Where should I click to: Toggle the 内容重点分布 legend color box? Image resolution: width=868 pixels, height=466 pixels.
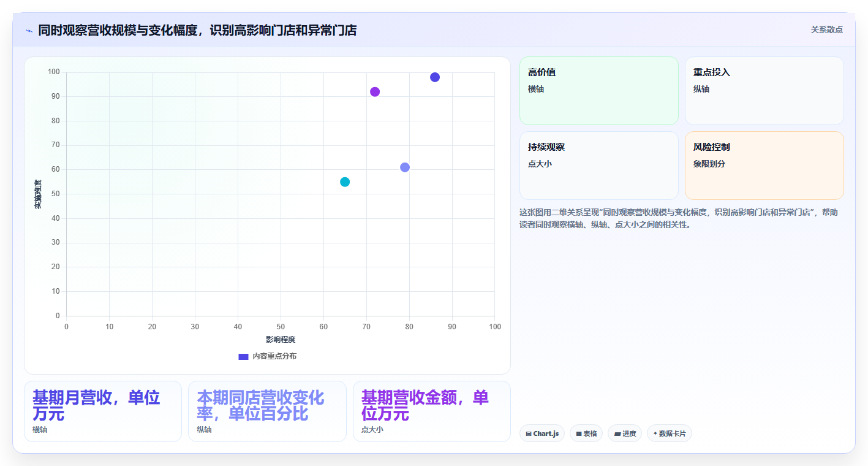243,356
